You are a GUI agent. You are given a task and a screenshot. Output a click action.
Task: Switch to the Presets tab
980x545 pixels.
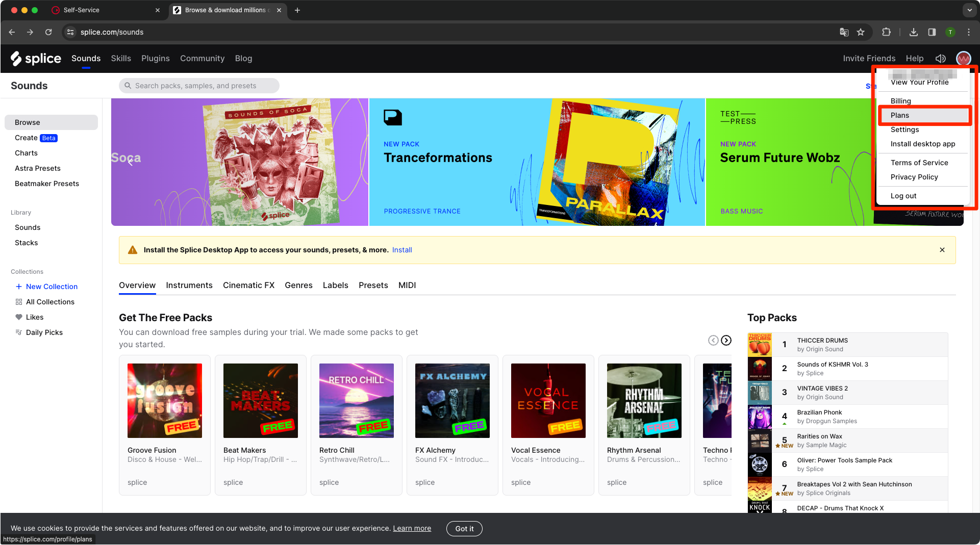tap(373, 286)
